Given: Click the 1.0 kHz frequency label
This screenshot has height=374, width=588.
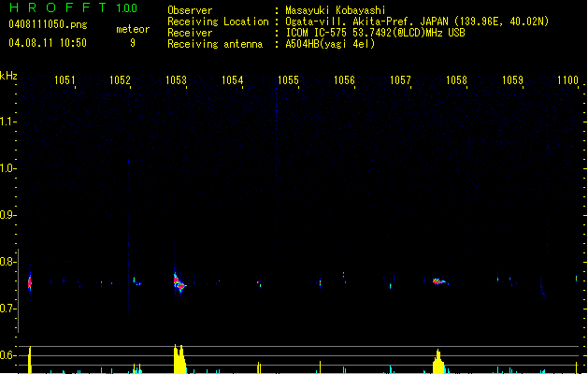Looking at the screenshot, I should coord(7,168).
